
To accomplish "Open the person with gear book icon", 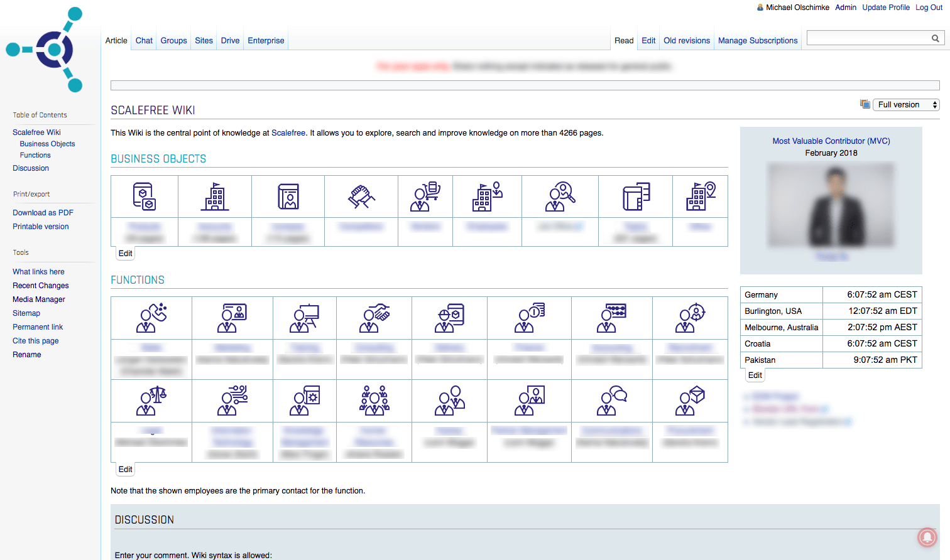I will coord(305,401).
